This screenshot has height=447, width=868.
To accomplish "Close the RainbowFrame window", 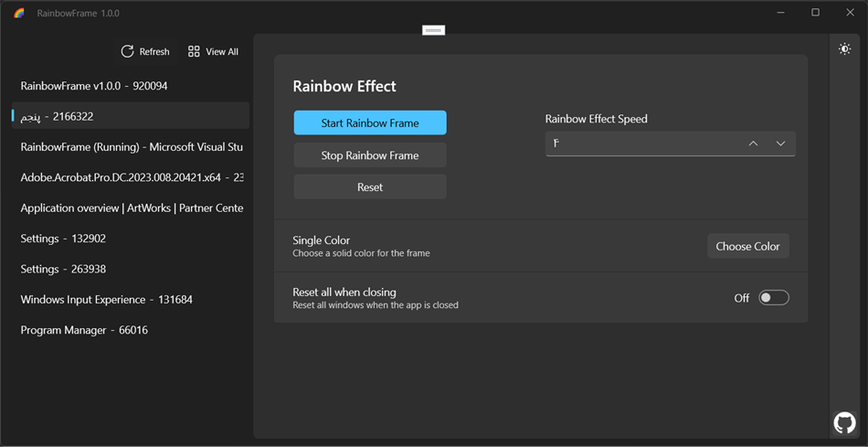I will [850, 12].
